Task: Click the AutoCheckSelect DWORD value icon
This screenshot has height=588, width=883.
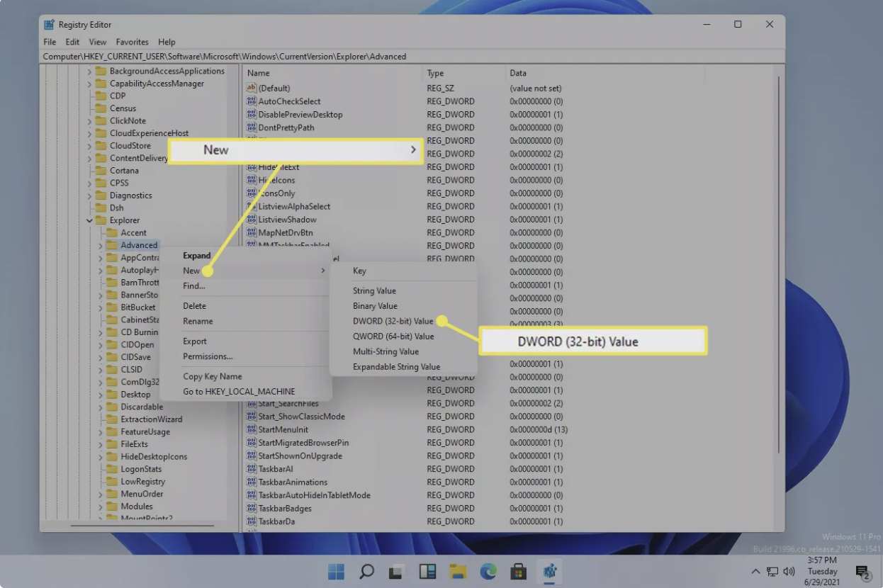Action: pos(251,101)
